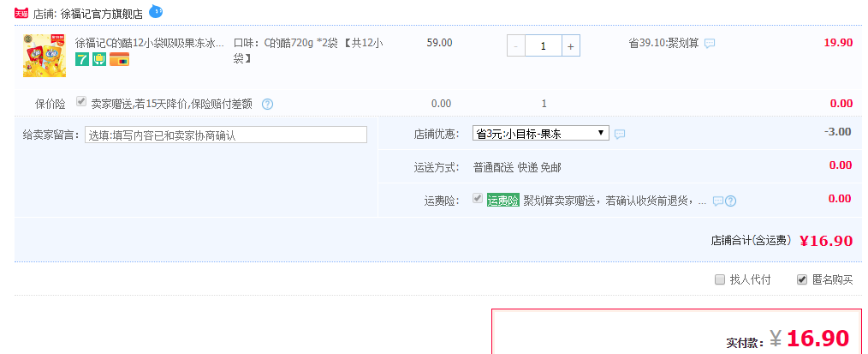Viewport: 868px width, 354px height.
Task: Click the green 7-day return badge
Action: (x=82, y=59)
